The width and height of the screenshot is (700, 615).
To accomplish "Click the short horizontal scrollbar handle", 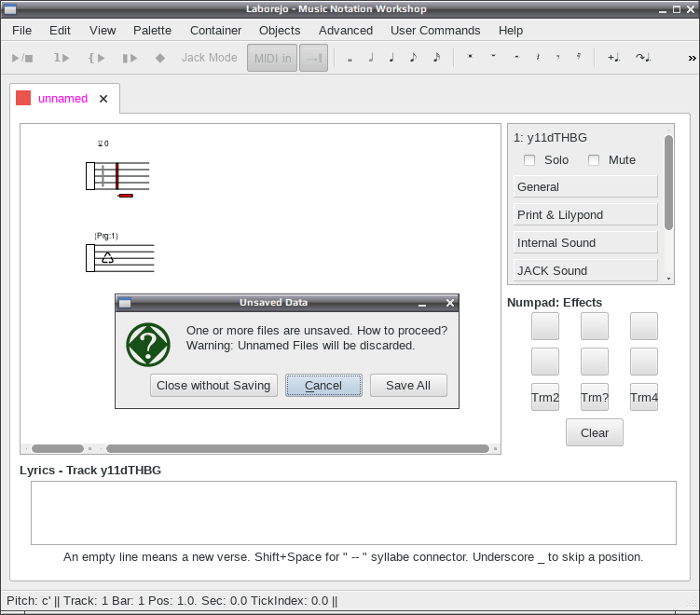I will pyautogui.click(x=58, y=448).
